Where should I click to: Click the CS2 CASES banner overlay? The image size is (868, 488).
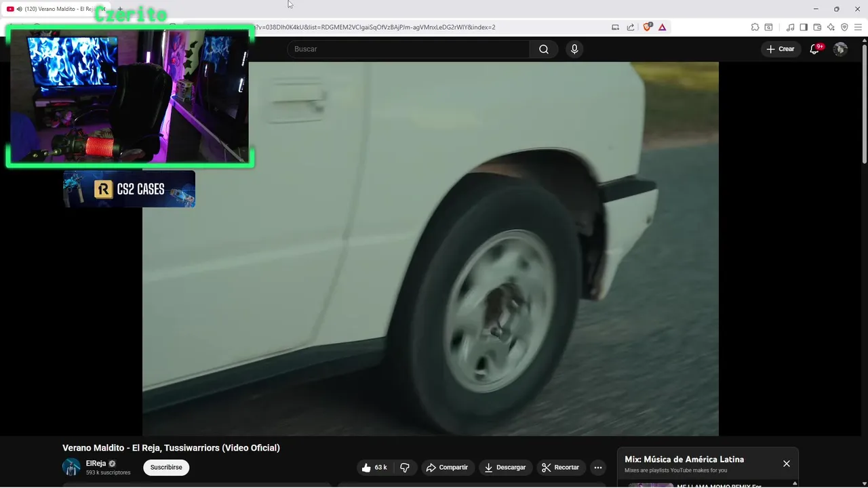click(x=129, y=189)
